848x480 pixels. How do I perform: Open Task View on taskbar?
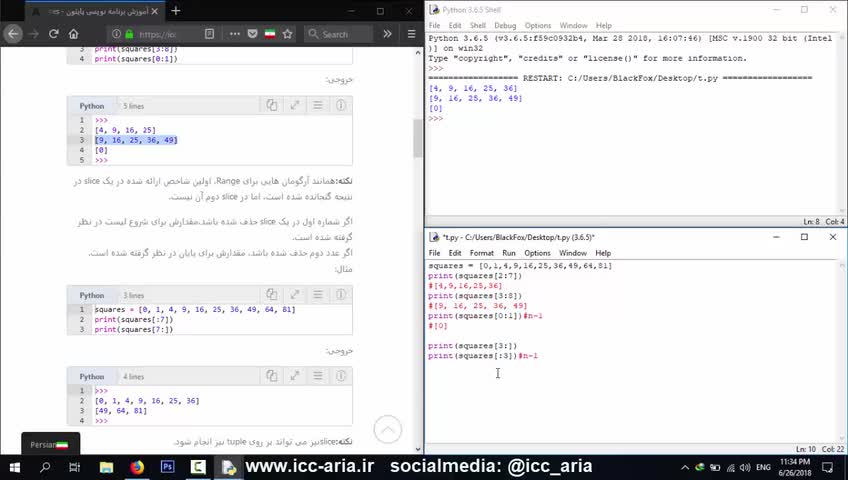(x=75, y=467)
